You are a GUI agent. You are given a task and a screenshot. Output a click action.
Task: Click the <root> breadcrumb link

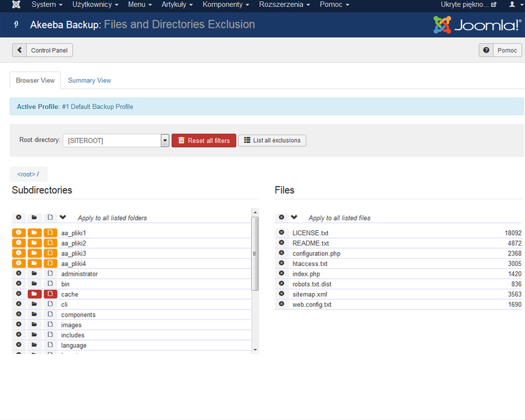click(26, 174)
